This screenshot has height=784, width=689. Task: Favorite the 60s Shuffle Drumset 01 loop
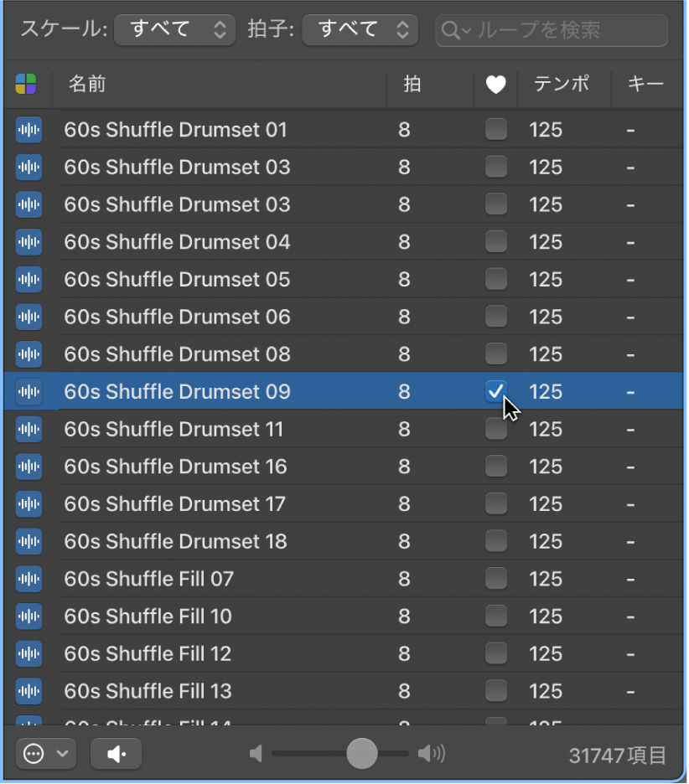pyautogui.click(x=496, y=130)
